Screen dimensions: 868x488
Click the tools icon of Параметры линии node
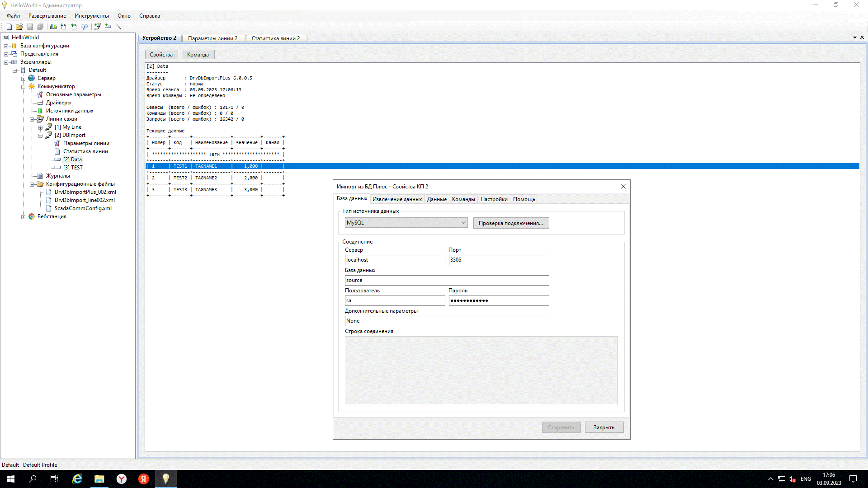pos(57,143)
